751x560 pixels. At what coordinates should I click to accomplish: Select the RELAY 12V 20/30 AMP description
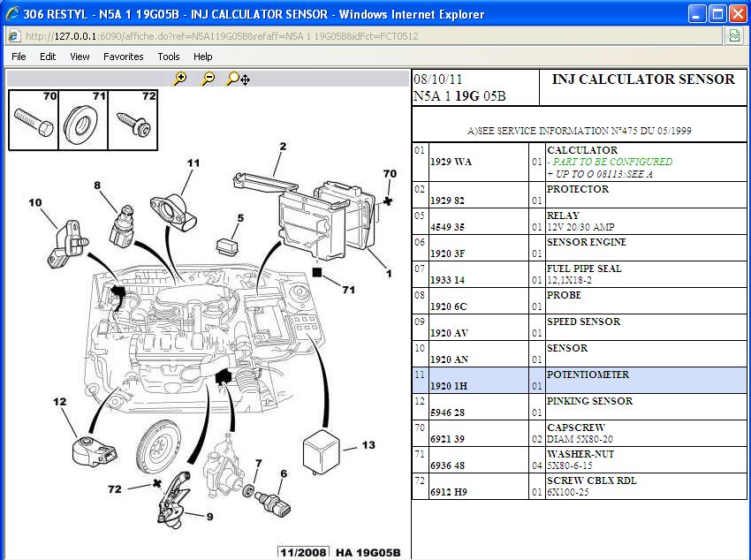(580, 221)
